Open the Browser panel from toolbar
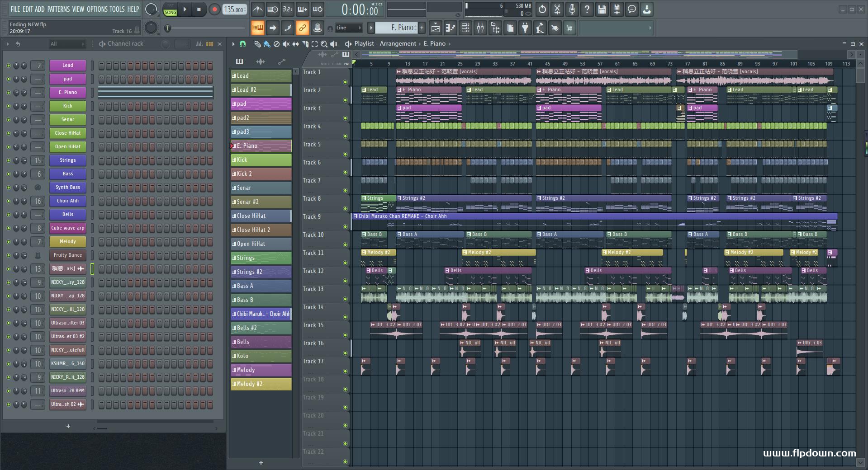The image size is (868, 470). coord(495,28)
